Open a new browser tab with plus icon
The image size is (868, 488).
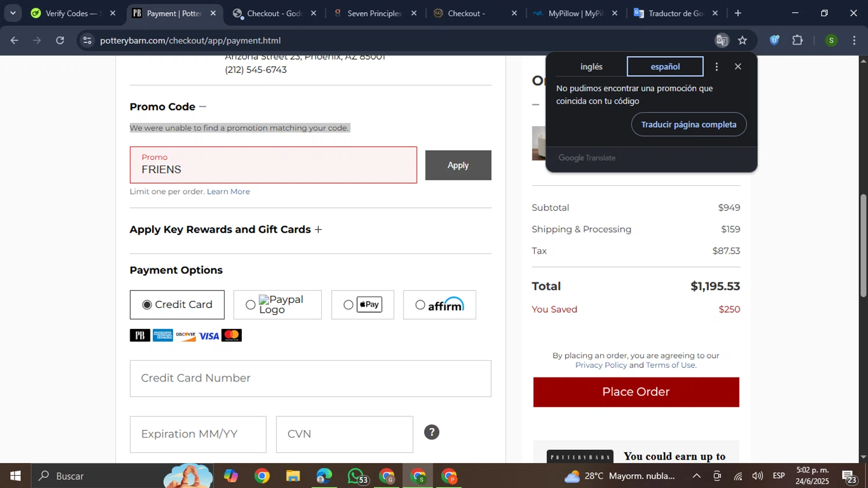click(738, 13)
